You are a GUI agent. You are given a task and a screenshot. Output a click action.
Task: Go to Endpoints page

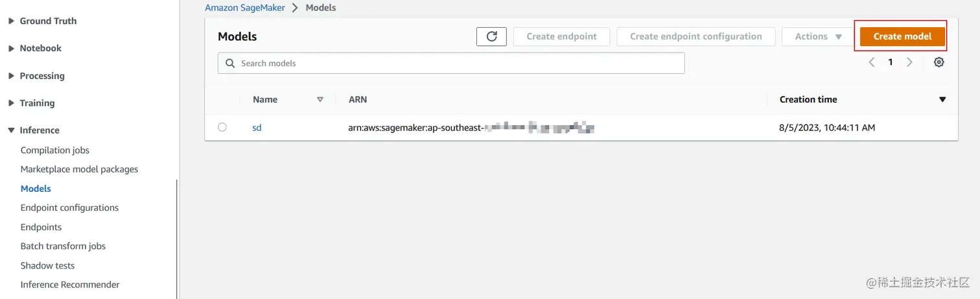point(41,227)
